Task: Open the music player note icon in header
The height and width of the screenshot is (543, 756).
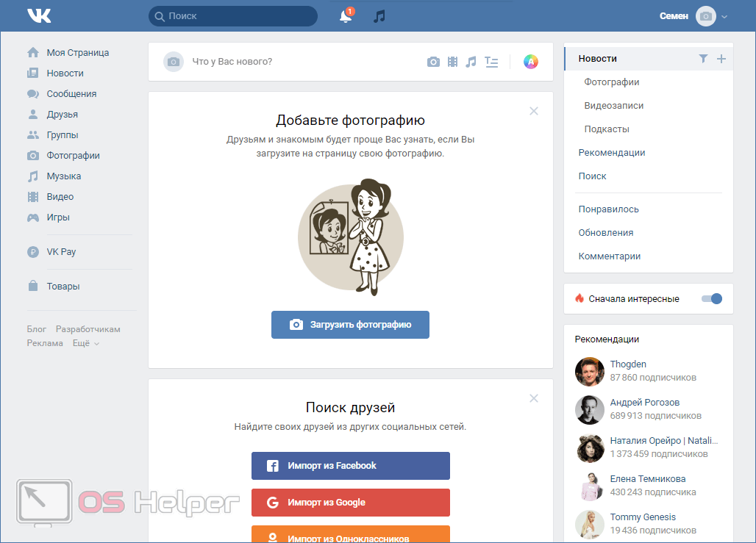Action: pyautogui.click(x=379, y=16)
